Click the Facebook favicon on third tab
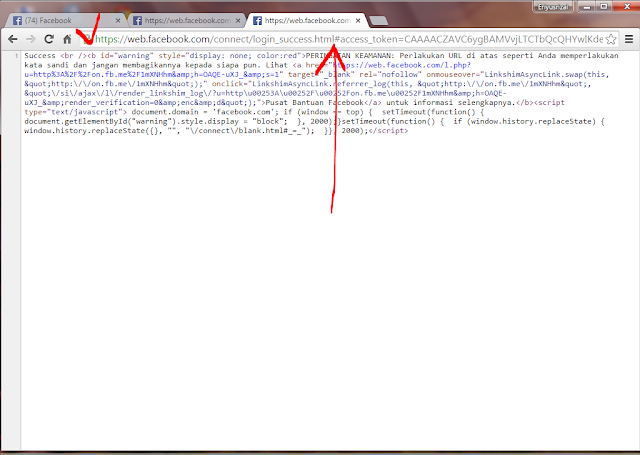 (257, 20)
